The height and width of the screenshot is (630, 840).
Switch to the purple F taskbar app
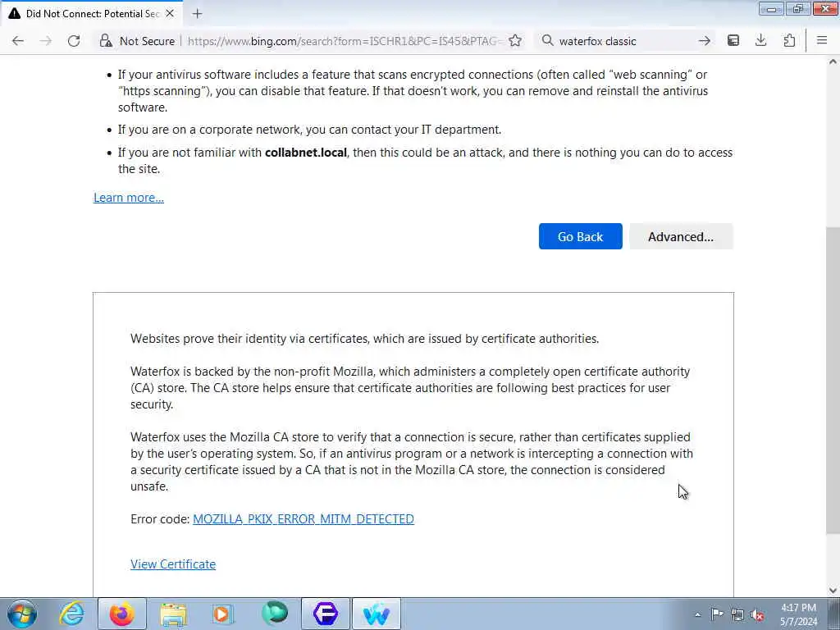(x=325, y=614)
